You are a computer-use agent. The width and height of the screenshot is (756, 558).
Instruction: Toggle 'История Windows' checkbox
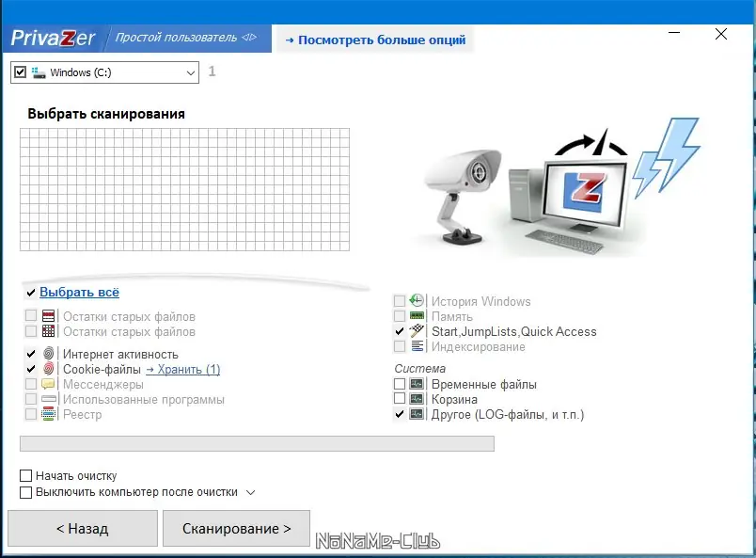coord(400,301)
